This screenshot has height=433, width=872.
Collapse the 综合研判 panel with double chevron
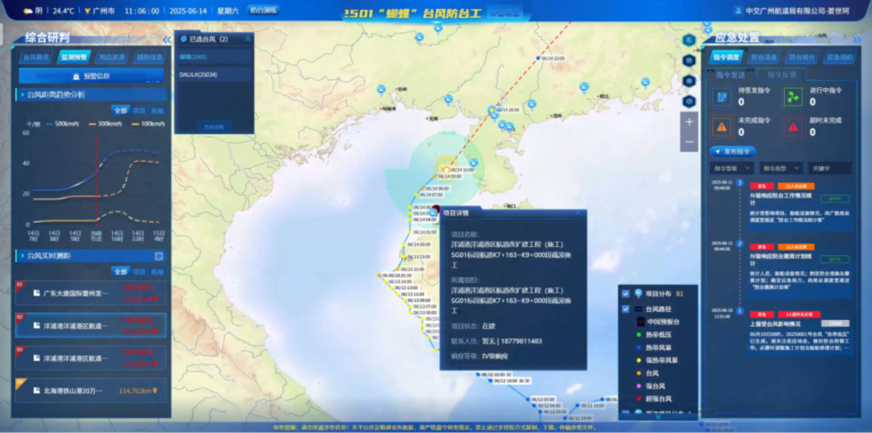(167, 40)
